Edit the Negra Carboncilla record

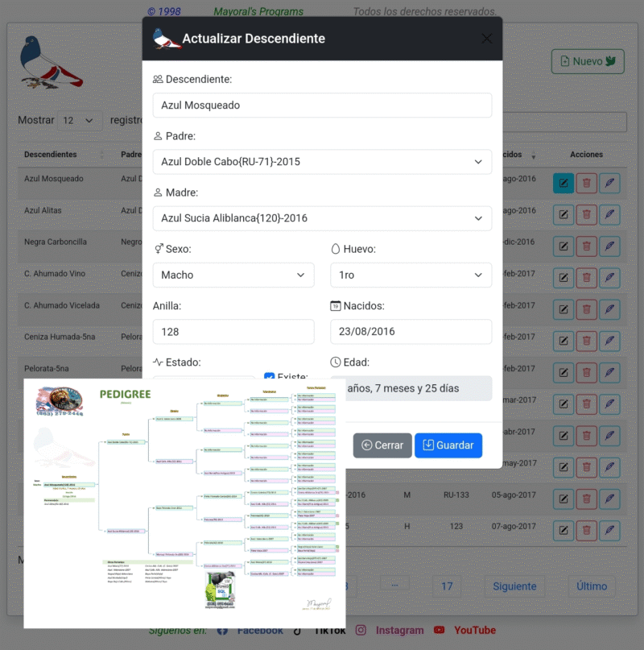(563, 246)
